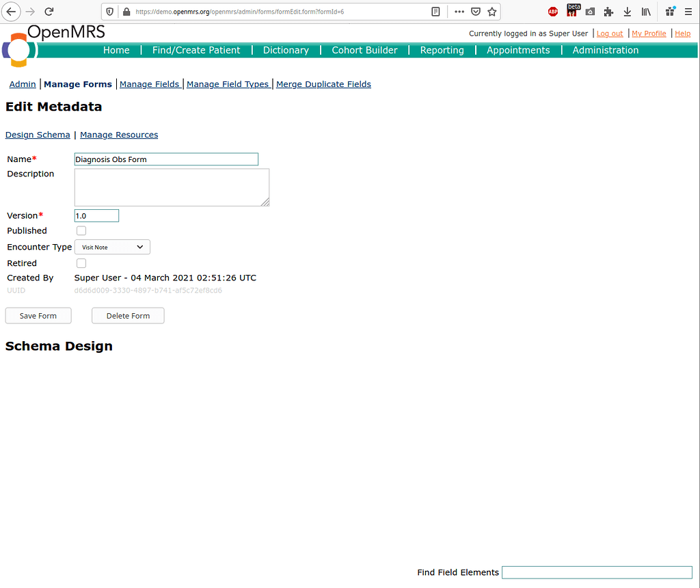The height and width of the screenshot is (588, 700).
Task: Enter Reader View from the address bar
Action: pyautogui.click(x=435, y=11)
